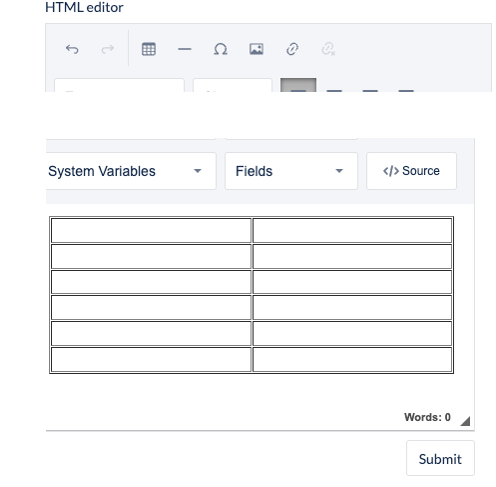This screenshot has width=496, height=487.
Task: Click the editor resize handle corner
Action: click(x=465, y=421)
